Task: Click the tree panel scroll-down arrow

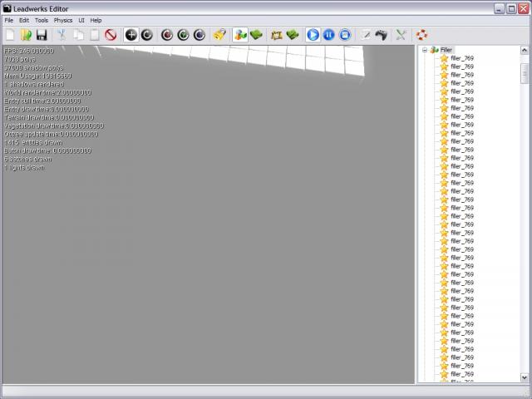Action: click(x=525, y=378)
